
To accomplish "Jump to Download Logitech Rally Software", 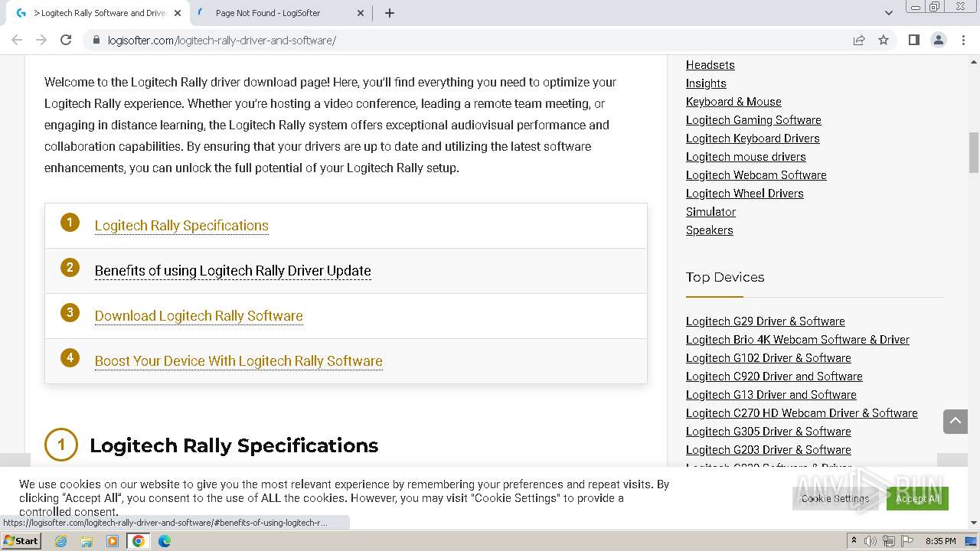I will pos(199,315).
